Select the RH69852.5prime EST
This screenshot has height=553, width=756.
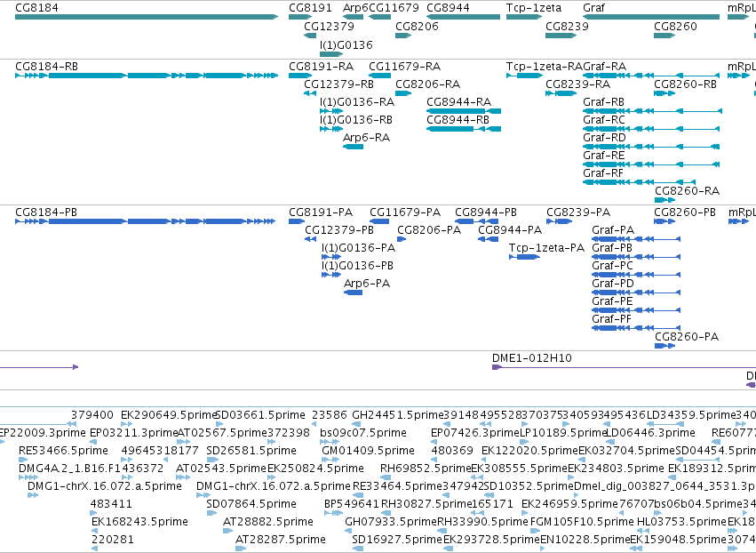(386, 477)
